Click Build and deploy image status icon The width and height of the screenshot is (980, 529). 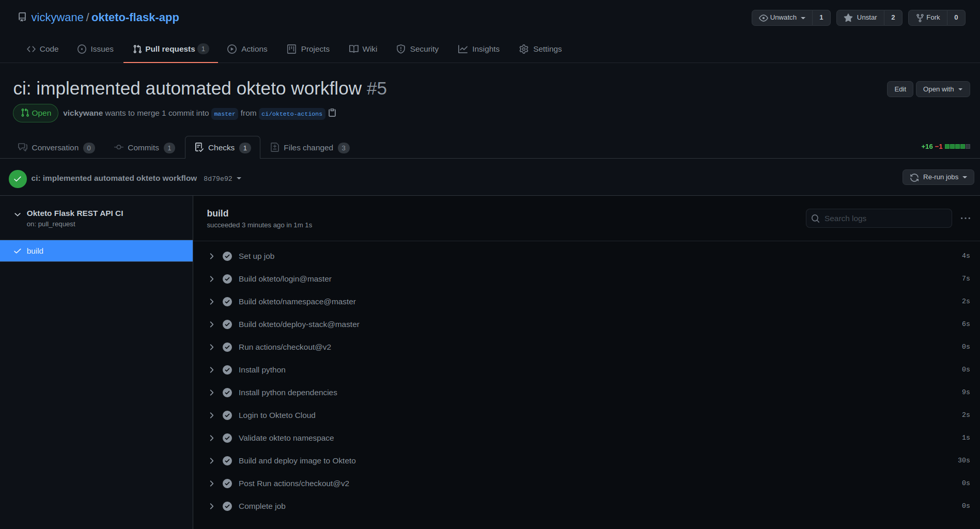[x=227, y=461]
